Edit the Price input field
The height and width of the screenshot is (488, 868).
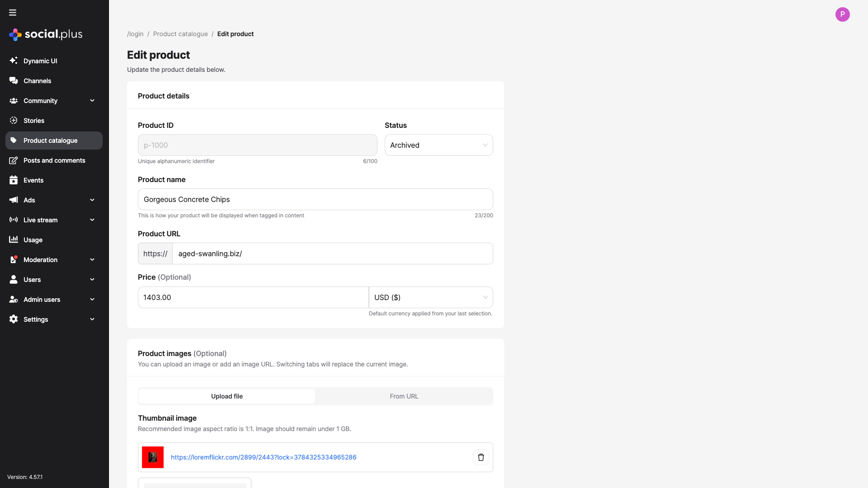click(x=253, y=297)
